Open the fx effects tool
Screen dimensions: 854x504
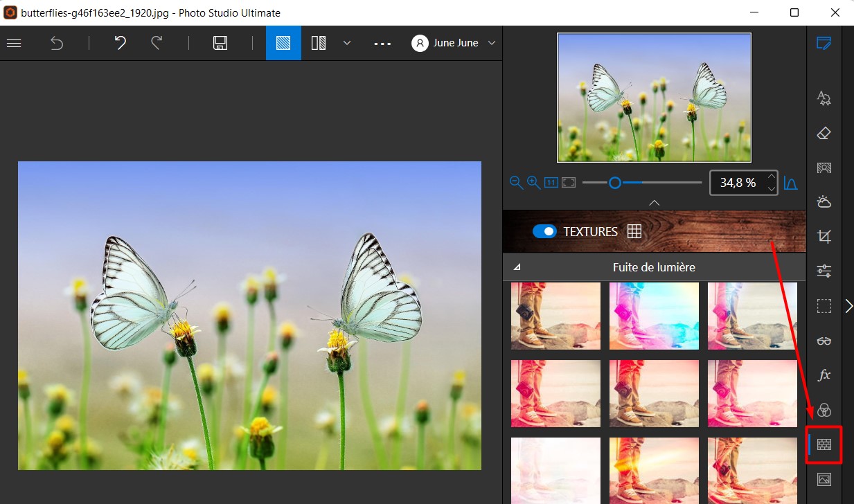(824, 375)
